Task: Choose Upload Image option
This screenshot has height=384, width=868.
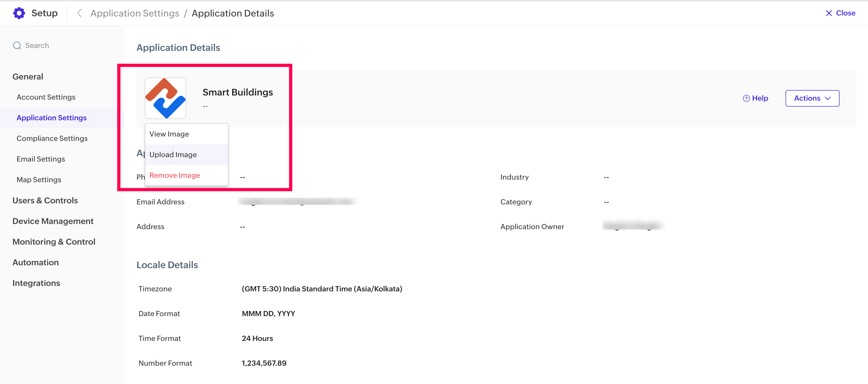Action: tap(173, 155)
